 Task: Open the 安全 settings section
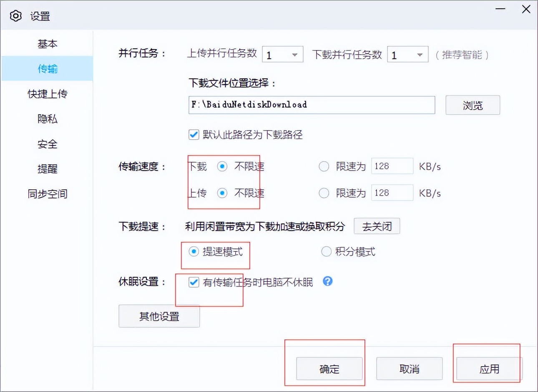pyautogui.click(x=47, y=144)
